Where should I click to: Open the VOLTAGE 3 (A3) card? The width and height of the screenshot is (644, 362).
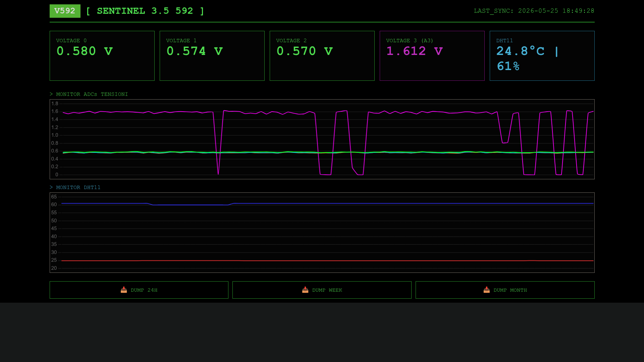[x=432, y=56]
